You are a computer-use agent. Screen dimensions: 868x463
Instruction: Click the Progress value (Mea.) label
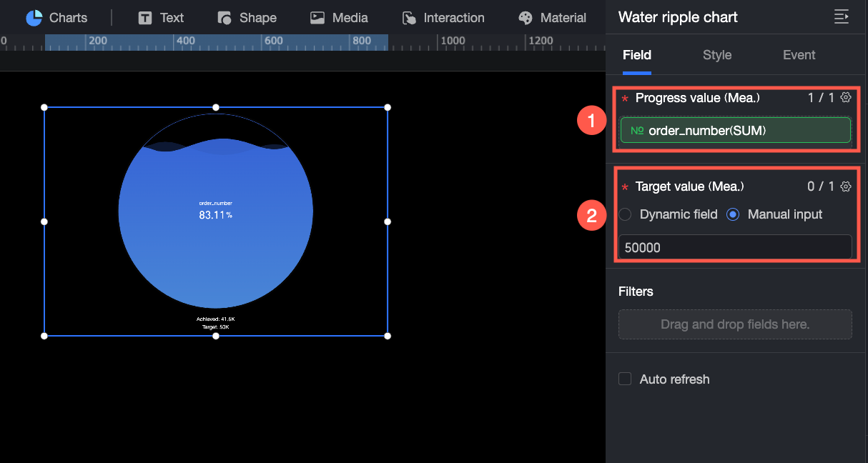[x=698, y=98]
